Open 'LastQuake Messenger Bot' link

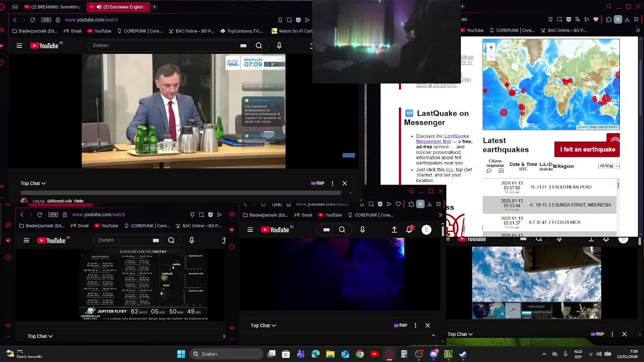(442, 139)
